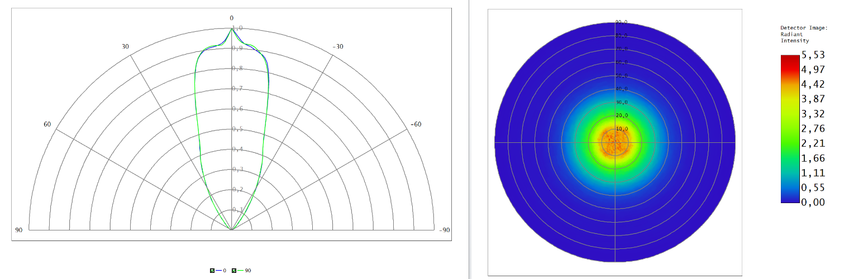Click the 0,55 value on the color scale

pos(813,187)
